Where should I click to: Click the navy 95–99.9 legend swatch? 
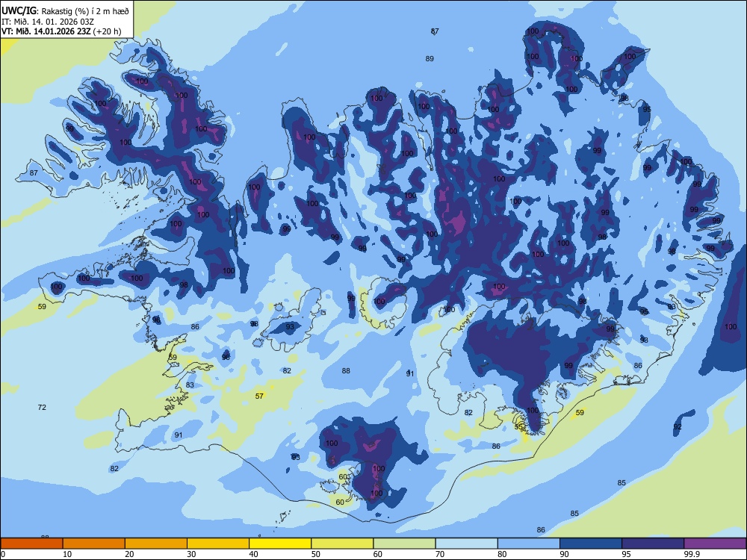click(653, 544)
